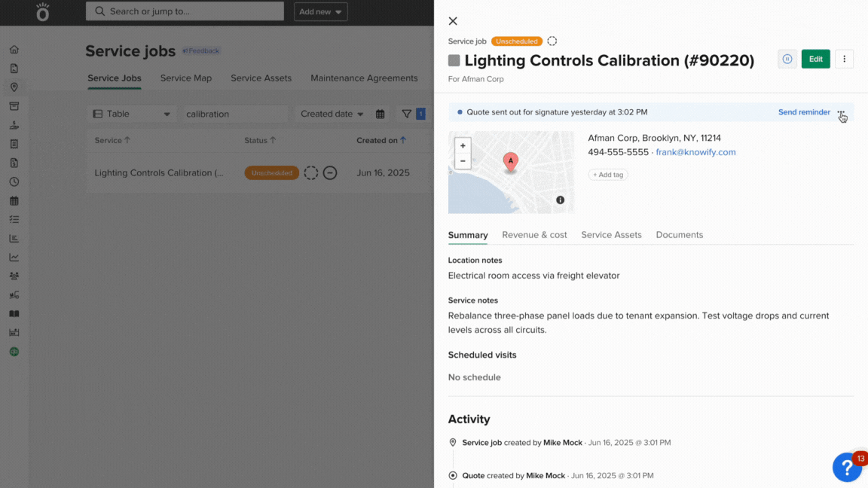Select the Service Map pin icon in sidebar
The height and width of the screenshot is (488, 868).
tap(14, 87)
